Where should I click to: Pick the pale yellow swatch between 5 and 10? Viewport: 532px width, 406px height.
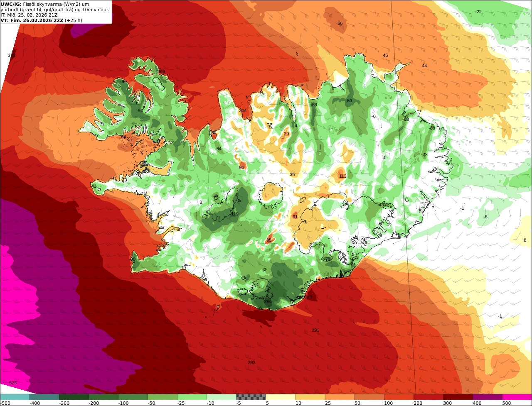coord(281,397)
